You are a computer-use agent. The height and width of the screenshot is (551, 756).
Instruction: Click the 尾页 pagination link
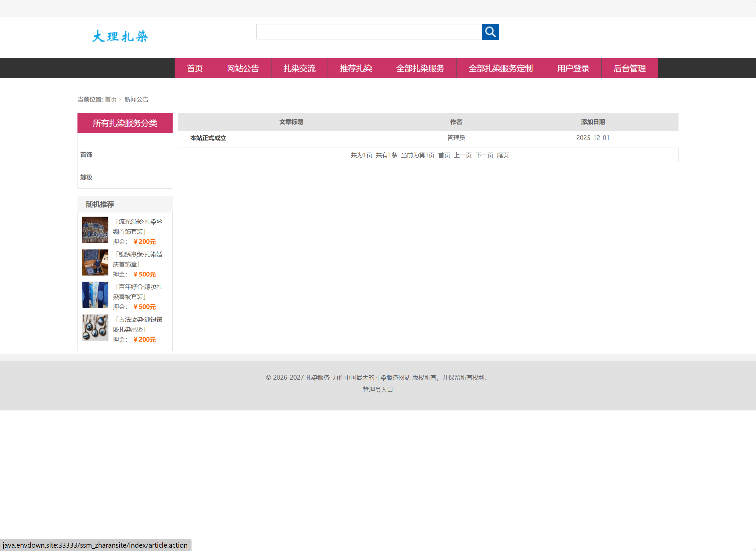point(503,155)
